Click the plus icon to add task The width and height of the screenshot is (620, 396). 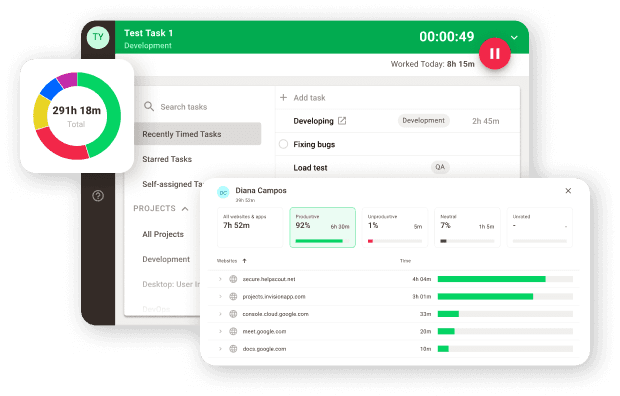284,97
